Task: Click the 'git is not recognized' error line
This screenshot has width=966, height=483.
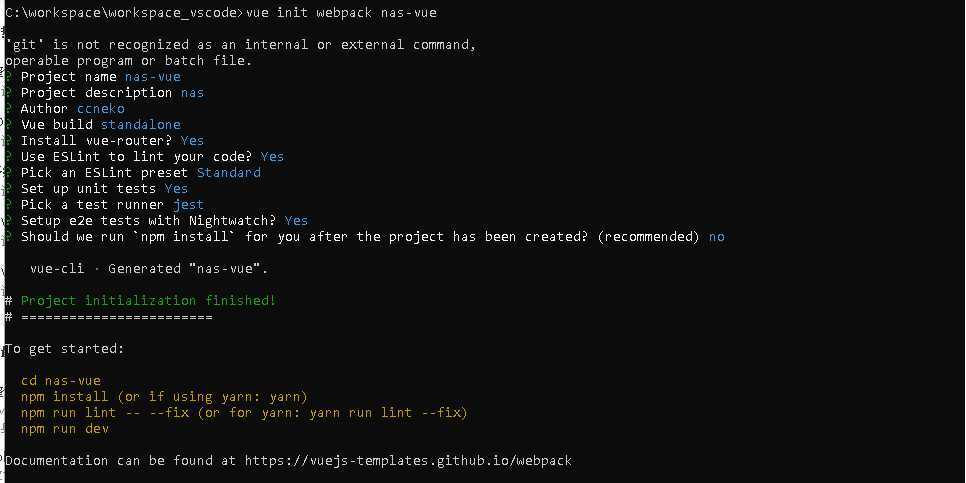Action: pyautogui.click(x=240, y=44)
